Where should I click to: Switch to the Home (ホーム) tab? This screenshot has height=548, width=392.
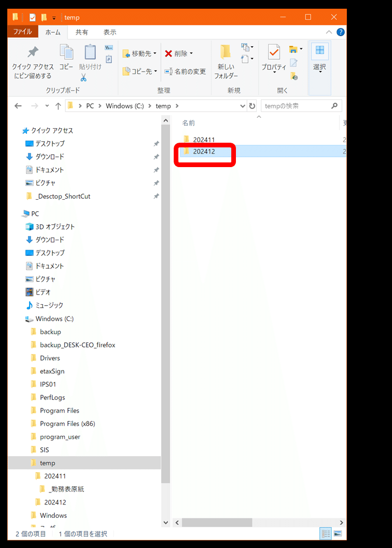[53, 32]
